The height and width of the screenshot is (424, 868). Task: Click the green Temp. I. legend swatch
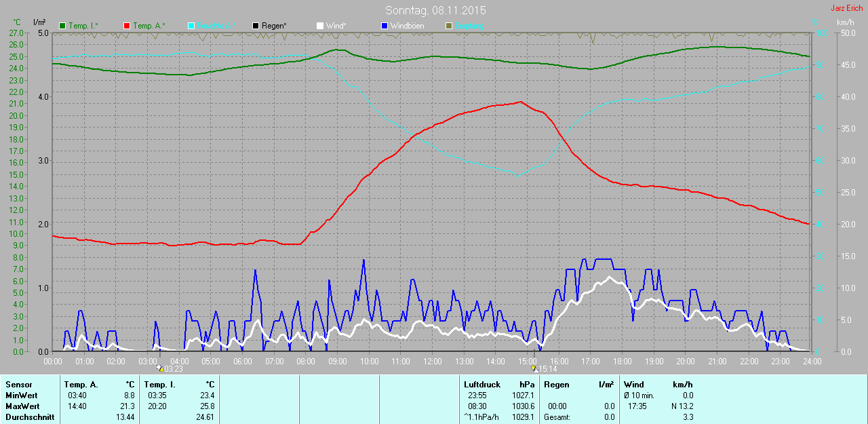(x=63, y=26)
